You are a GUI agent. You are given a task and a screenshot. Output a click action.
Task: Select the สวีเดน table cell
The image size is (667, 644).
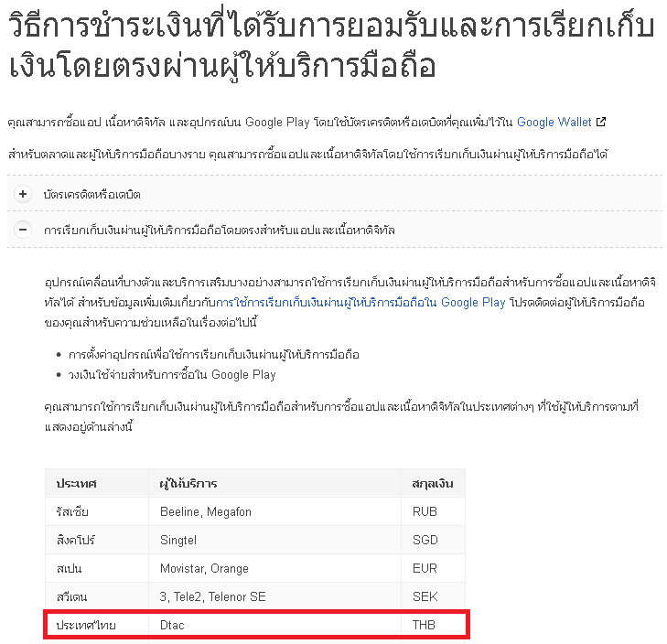click(97, 596)
